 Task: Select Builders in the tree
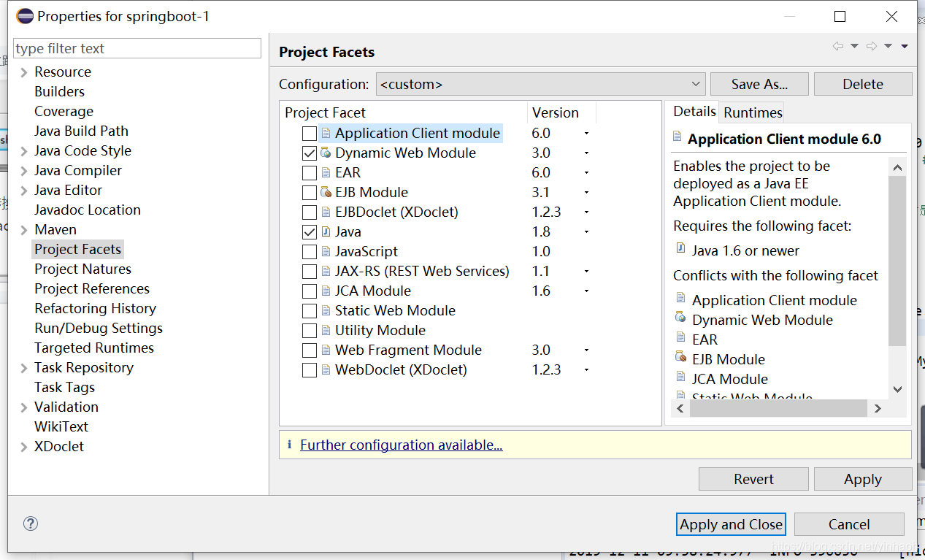click(x=59, y=91)
